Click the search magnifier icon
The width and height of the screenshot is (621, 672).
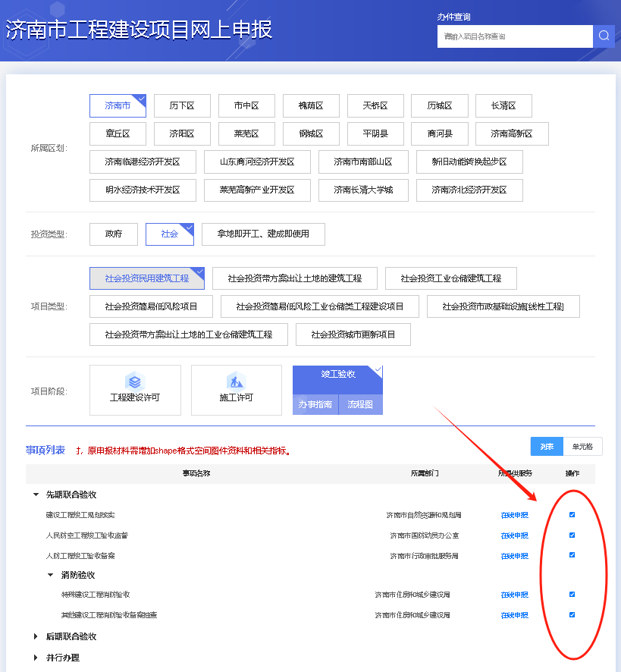[x=604, y=36]
